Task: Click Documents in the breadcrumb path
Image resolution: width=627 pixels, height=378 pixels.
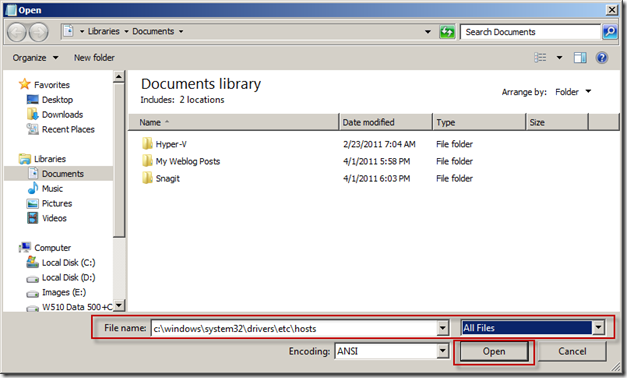Action: (153, 31)
